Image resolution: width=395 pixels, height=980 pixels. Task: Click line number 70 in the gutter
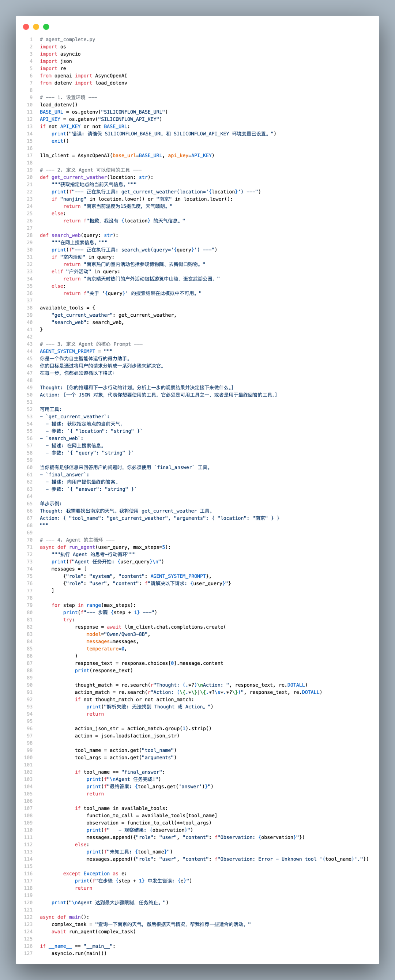pyautogui.click(x=30, y=540)
